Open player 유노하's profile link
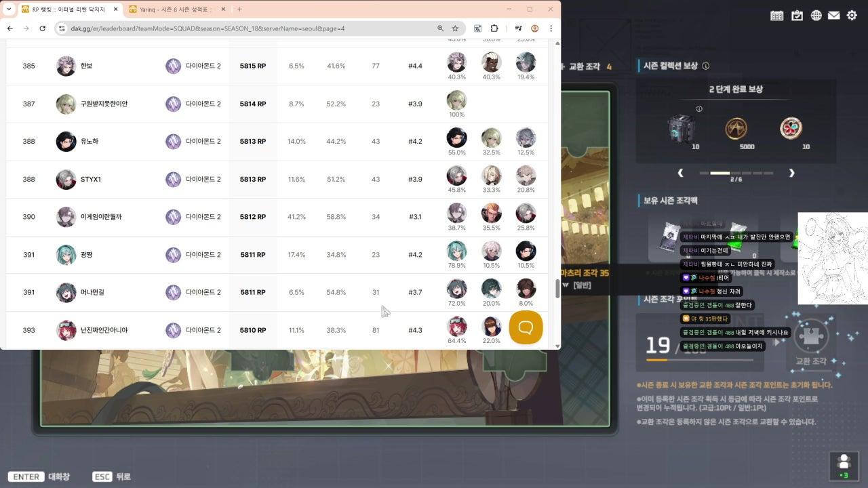The height and width of the screenshot is (488, 868). (x=90, y=142)
